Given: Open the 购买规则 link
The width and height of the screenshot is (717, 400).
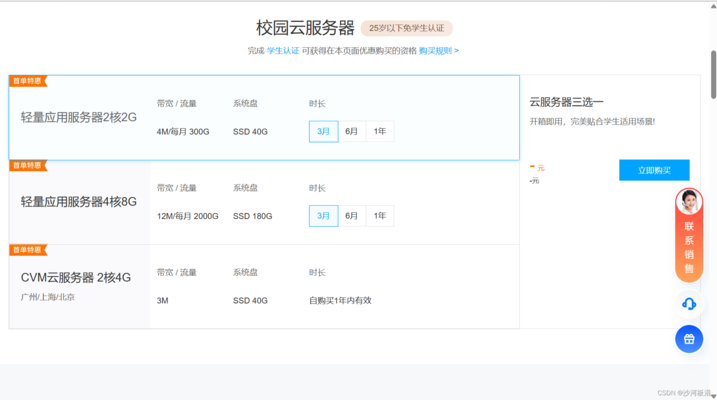Looking at the screenshot, I should coord(439,51).
